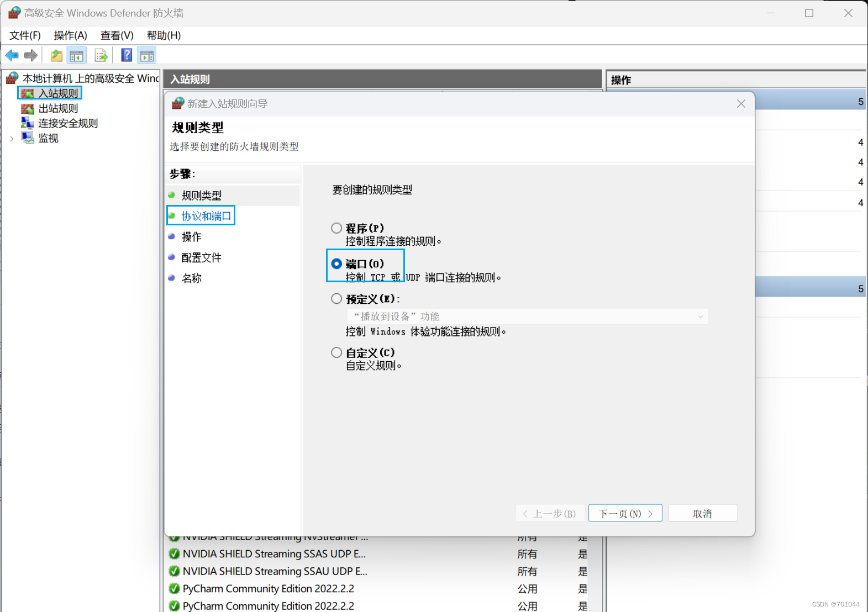Click the Monitoring node icon

[28, 138]
